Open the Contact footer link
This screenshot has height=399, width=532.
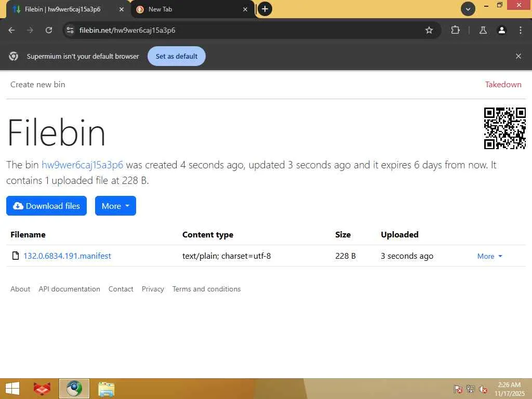[121, 289]
